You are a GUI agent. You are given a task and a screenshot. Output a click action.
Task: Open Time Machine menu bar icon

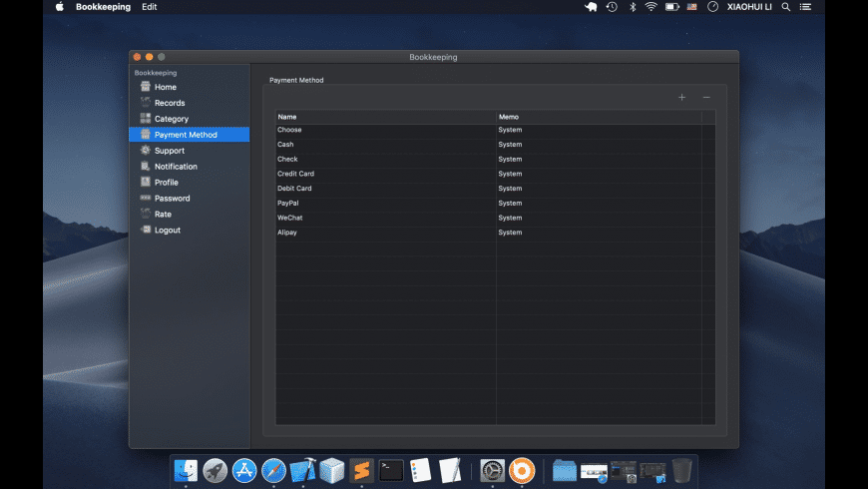point(612,7)
